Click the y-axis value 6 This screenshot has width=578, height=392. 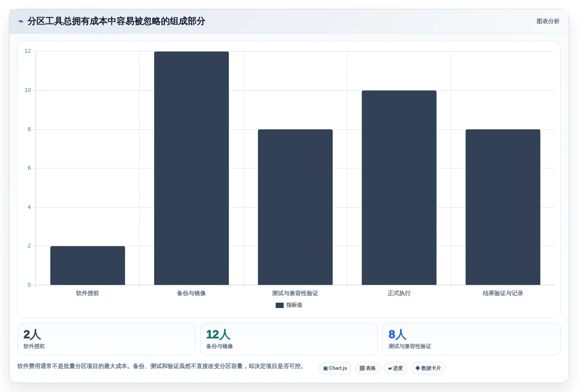pos(29,168)
